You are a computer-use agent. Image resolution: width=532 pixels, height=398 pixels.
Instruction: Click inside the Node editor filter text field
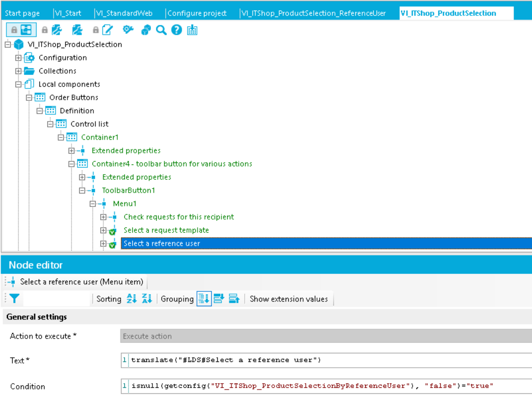click(58, 299)
